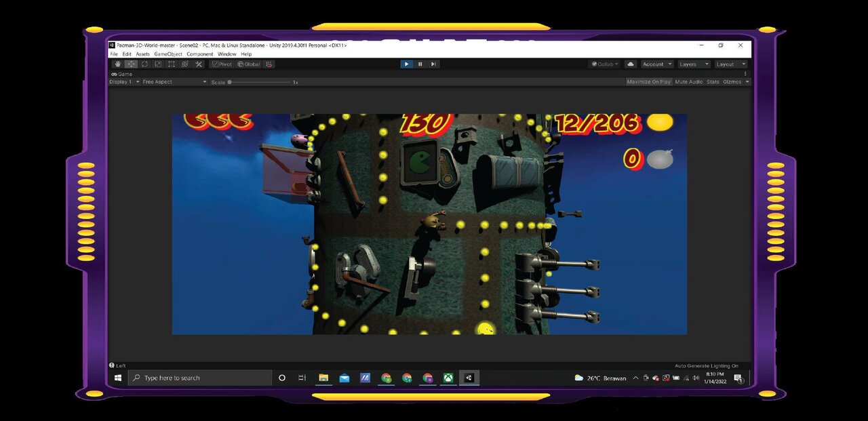868x421 pixels.
Task: Toggle Global handle rotation button
Action: click(x=248, y=64)
